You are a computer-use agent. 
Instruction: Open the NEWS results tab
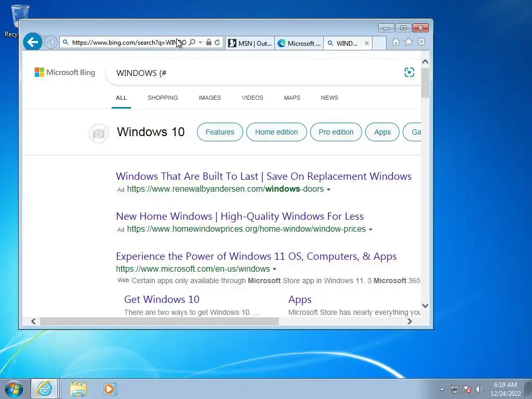329,98
